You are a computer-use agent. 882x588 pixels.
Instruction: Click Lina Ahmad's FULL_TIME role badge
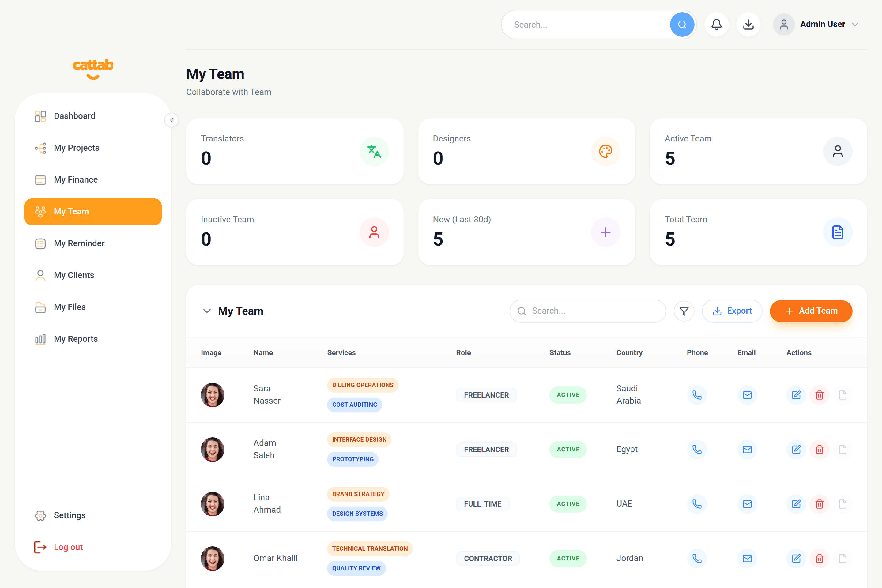pos(483,504)
